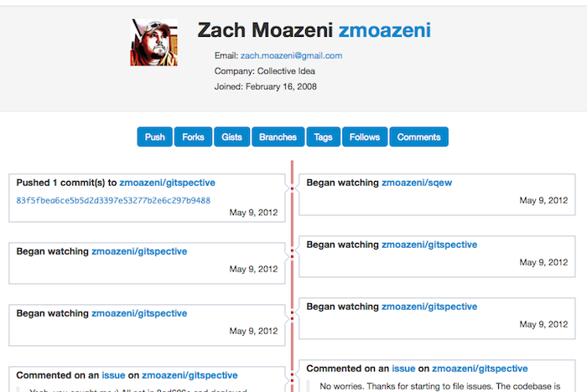Click the timeline marker beside the sqew entry
Image resolution: width=587 pixels, height=392 pixels.
(x=292, y=188)
